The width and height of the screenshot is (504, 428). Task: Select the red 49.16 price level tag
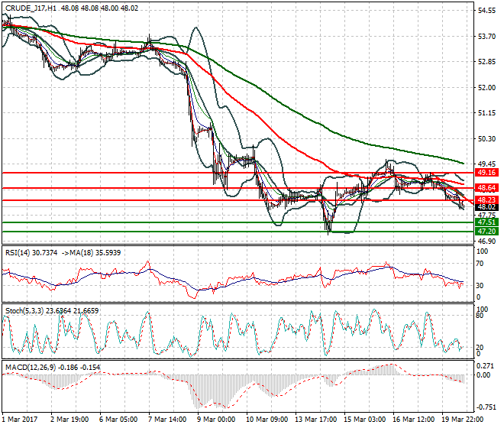486,173
